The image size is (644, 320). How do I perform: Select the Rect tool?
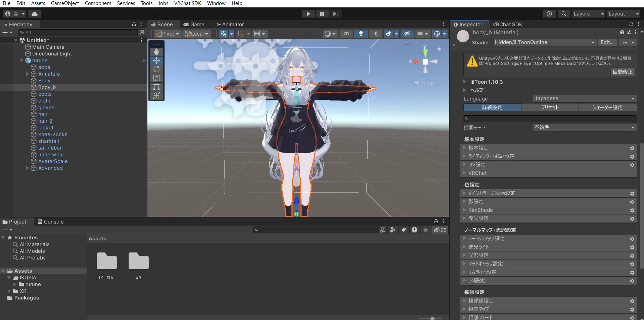click(x=156, y=87)
